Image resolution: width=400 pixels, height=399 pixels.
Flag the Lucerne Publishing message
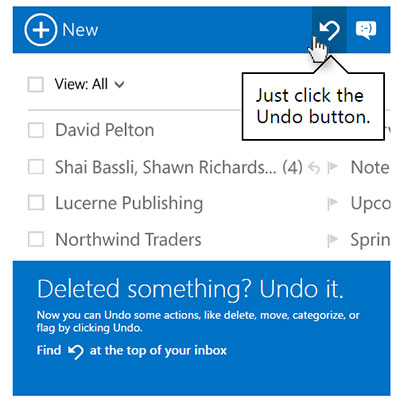(332, 203)
